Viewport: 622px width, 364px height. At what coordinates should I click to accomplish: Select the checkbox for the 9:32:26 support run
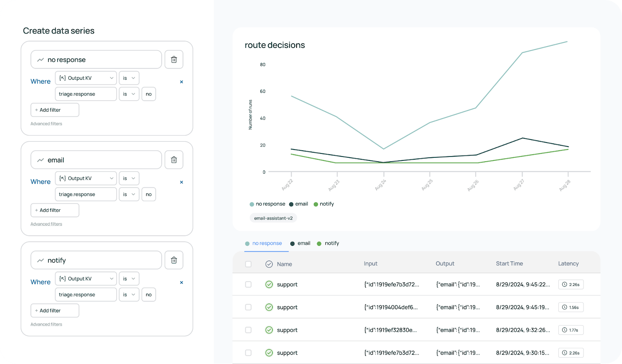pos(248,330)
